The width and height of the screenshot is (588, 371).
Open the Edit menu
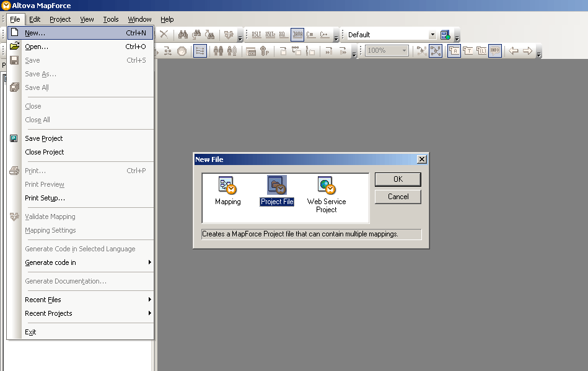point(35,19)
